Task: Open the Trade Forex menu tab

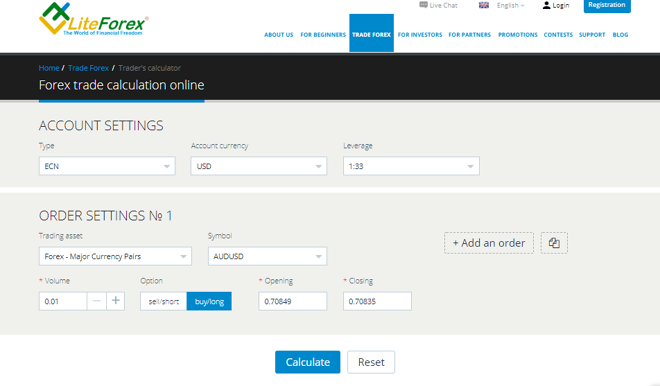Action: pos(371,33)
